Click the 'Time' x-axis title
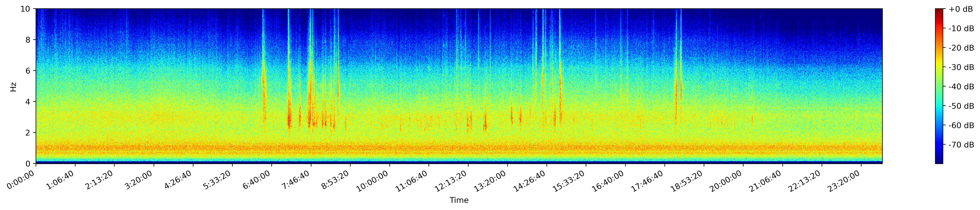The height and width of the screenshot is (210, 980). (x=459, y=200)
